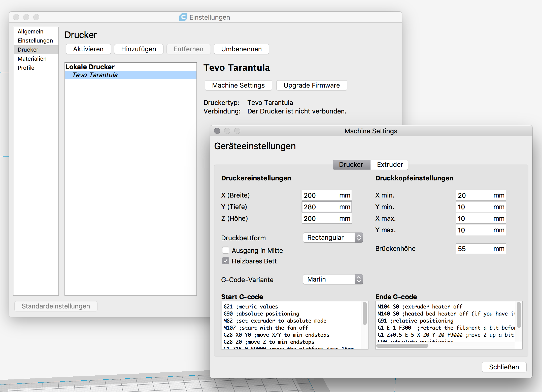
Task: Click the Upgrade Firmware button
Action: (312, 85)
